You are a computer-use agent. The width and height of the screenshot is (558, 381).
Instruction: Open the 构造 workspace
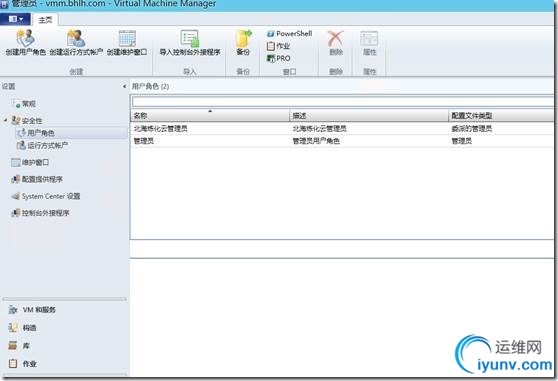point(30,328)
